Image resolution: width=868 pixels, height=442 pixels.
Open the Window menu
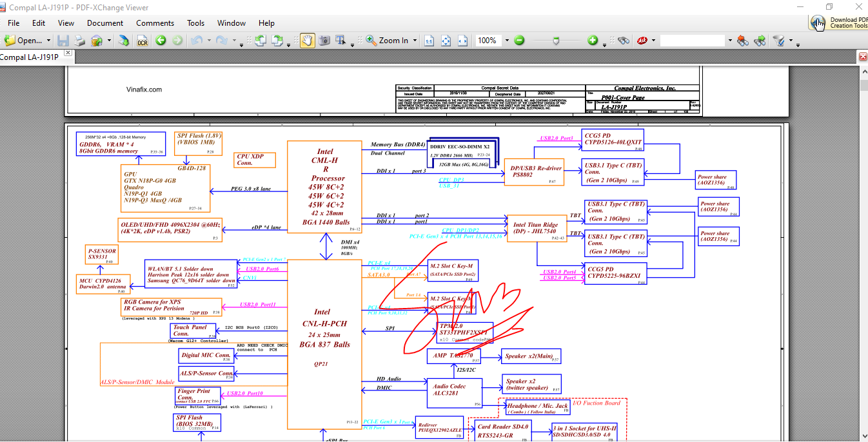coord(231,23)
